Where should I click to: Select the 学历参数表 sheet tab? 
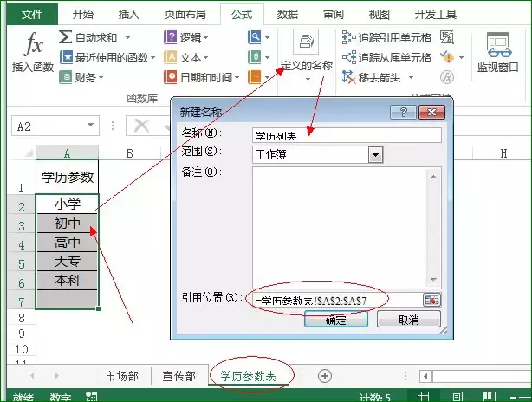pos(248,376)
